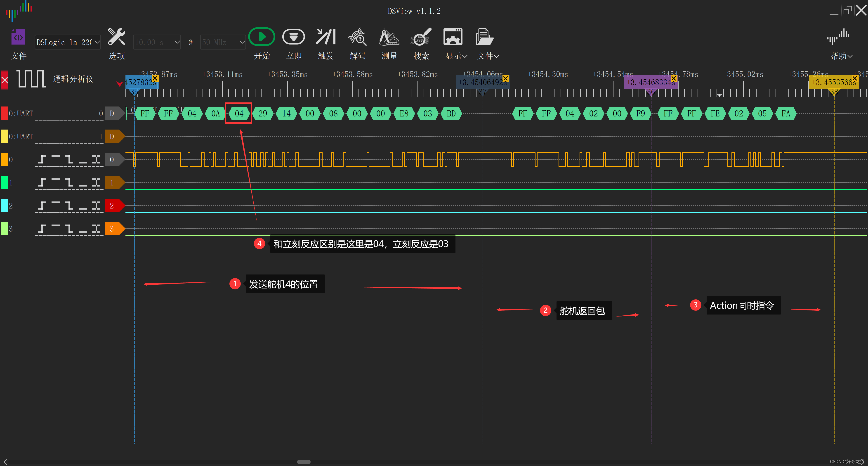
Task: Click the decoded BD byte annotation
Action: [451, 114]
